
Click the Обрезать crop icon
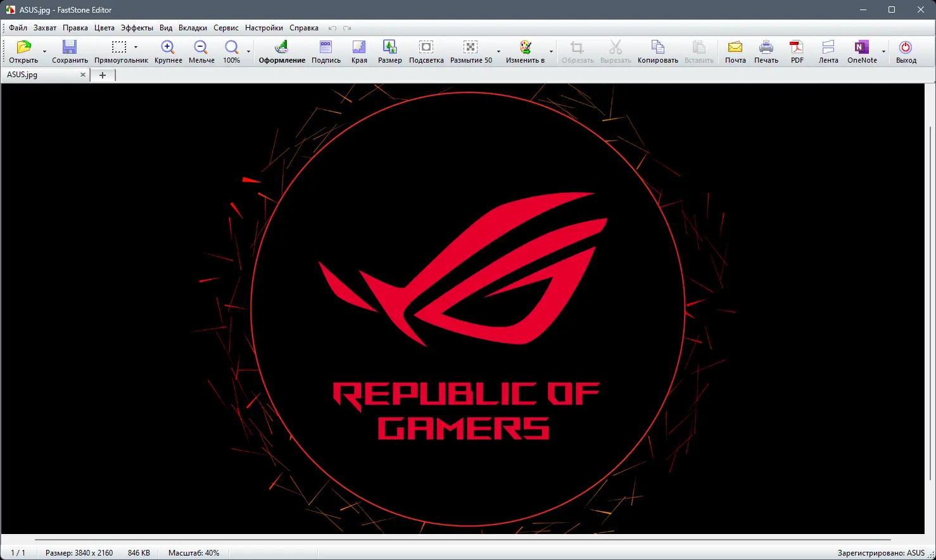(577, 51)
